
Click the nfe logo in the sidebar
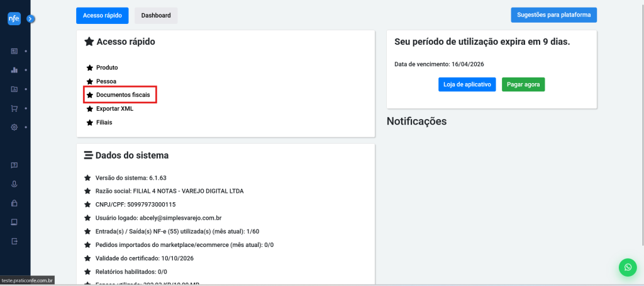click(x=14, y=19)
